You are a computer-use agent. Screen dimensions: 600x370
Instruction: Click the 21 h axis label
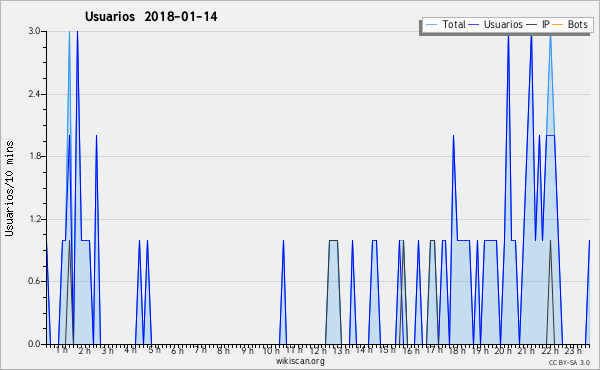coord(527,350)
